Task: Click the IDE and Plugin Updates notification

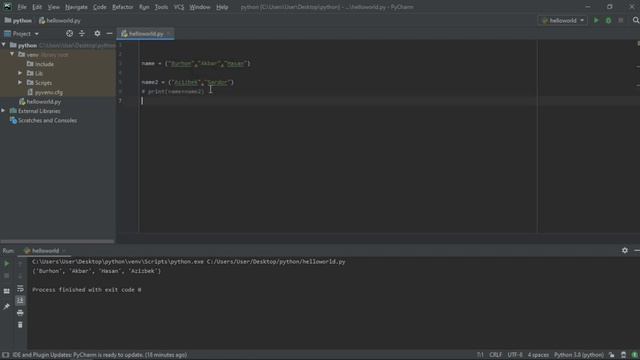Action: [100, 355]
